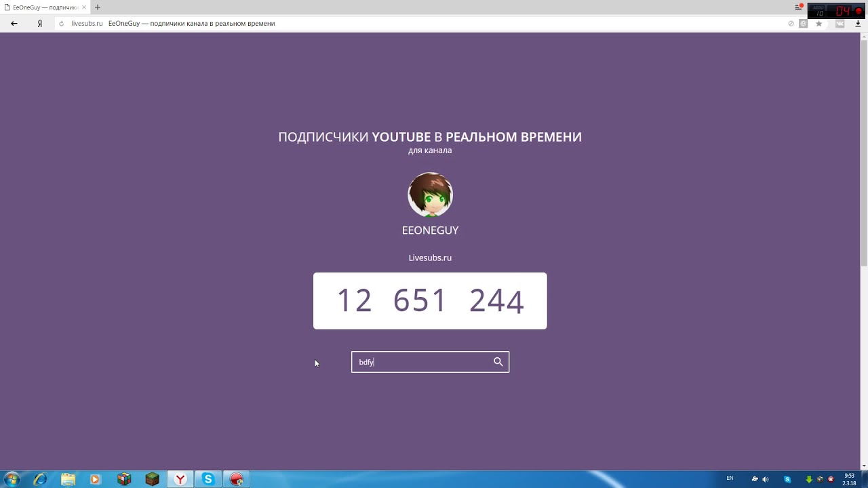Switch to Yandex Browser in taskbar
Image resolution: width=868 pixels, height=488 pixels.
pyautogui.click(x=180, y=479)
